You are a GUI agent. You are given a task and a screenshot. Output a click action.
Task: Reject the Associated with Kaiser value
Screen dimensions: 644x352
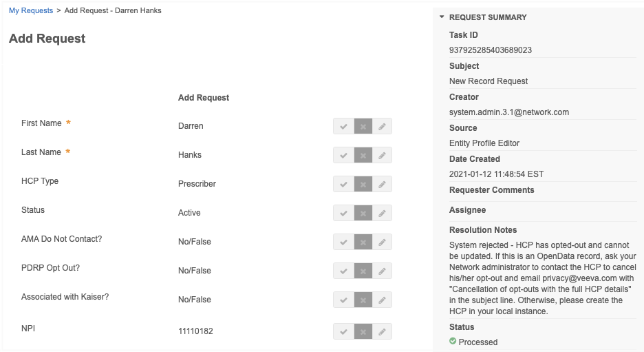pyautogui.click(x=363, y=300)
